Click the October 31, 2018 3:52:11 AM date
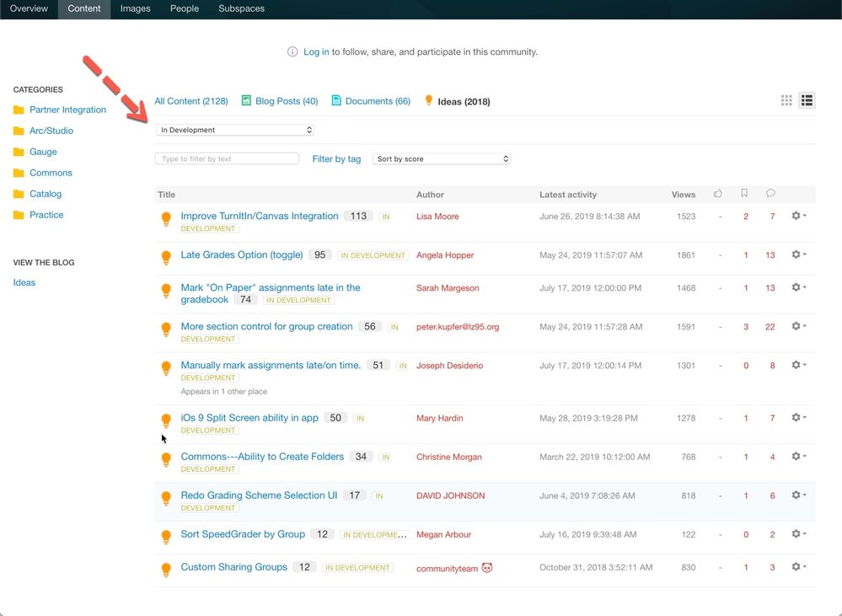Image resolution: width=842 pixels, height=616 pixels. (x=596, y=567)
